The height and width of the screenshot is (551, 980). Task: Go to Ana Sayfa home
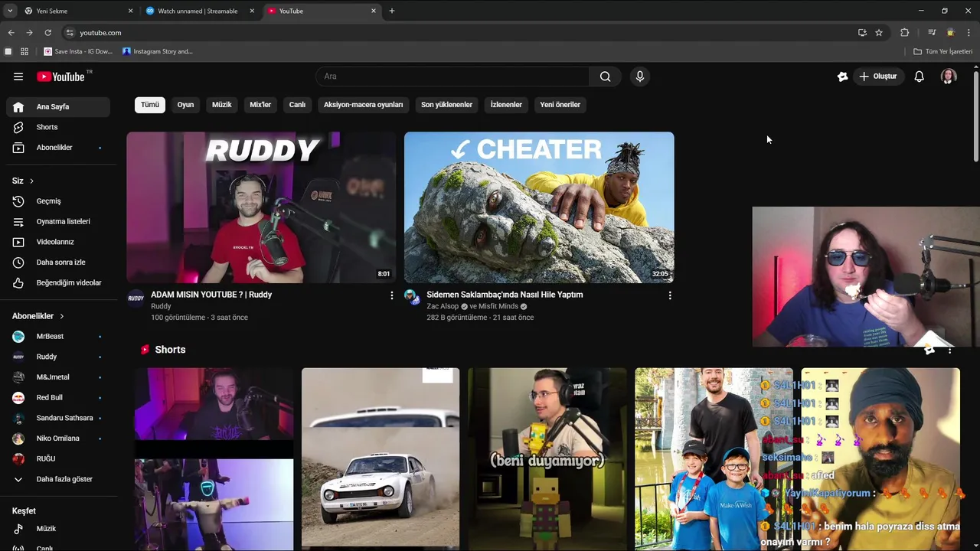[58, 107]
